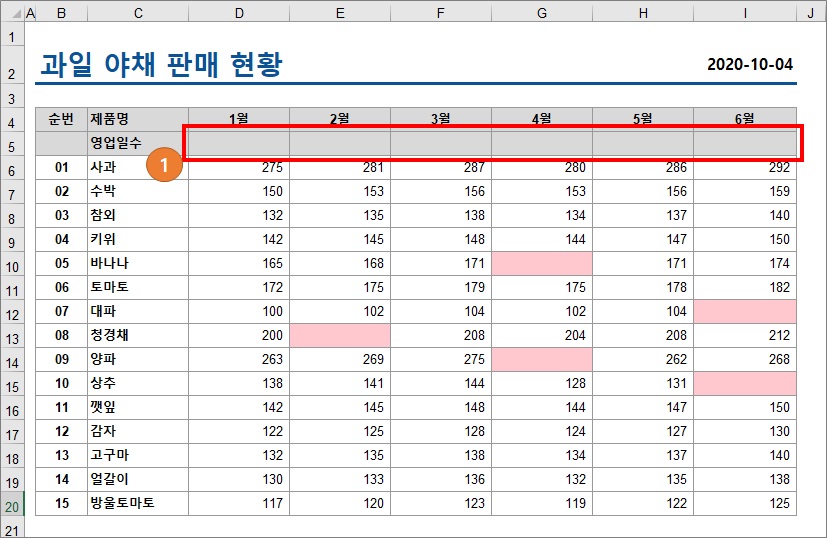Click 방울토마토 6월 value 125
The height and width of the screenshot is (538, 827).
745,503
